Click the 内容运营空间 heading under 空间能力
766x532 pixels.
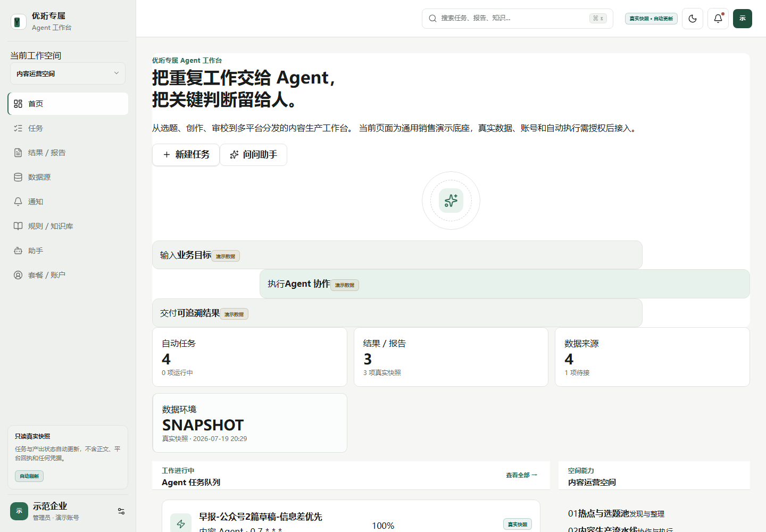click(592, 483)
